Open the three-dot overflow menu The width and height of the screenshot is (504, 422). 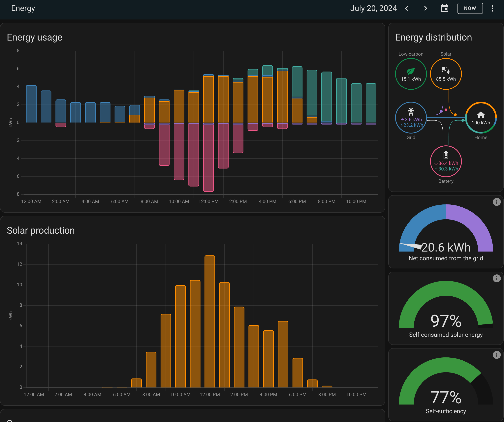click(492, 8)
